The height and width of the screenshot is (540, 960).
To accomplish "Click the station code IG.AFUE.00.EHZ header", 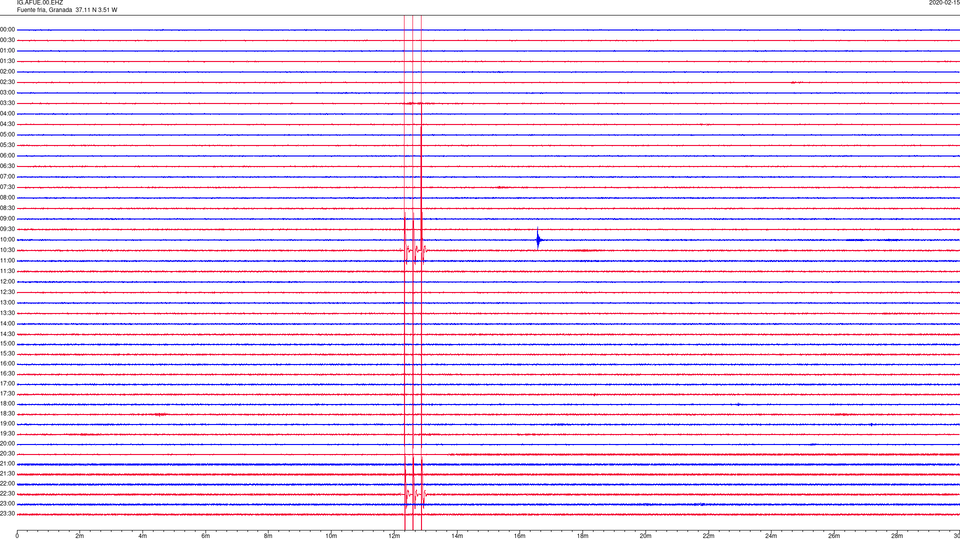I will 40,3.
